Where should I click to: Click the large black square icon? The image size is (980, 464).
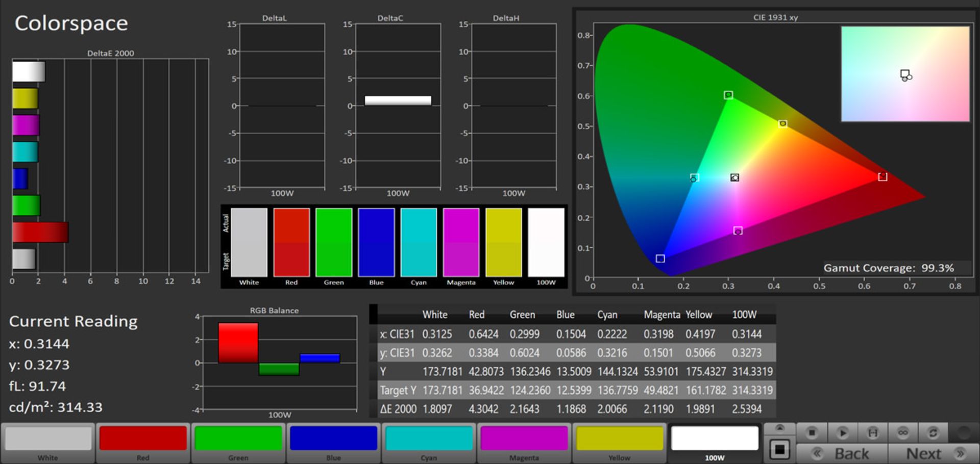pos(779,450)
